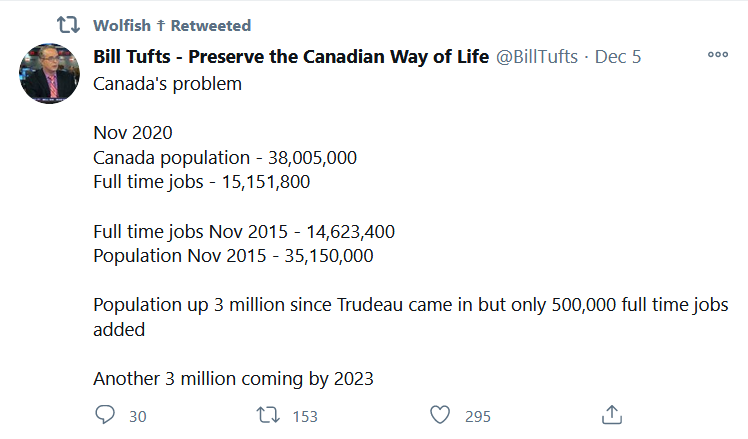Click the reply speech bubble icon
Viewport: 748px width, 439px height.
point(106,415)
